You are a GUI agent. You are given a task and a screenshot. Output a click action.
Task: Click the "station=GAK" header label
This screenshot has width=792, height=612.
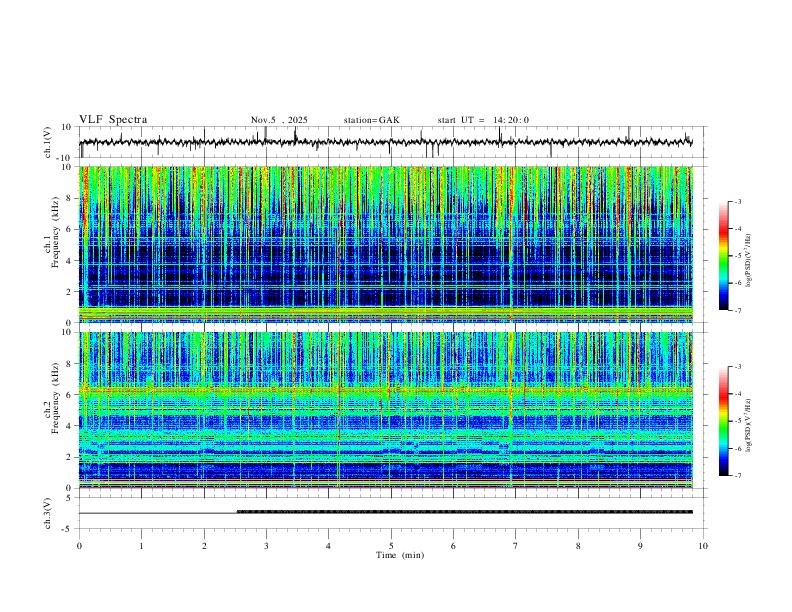point(372,120)
